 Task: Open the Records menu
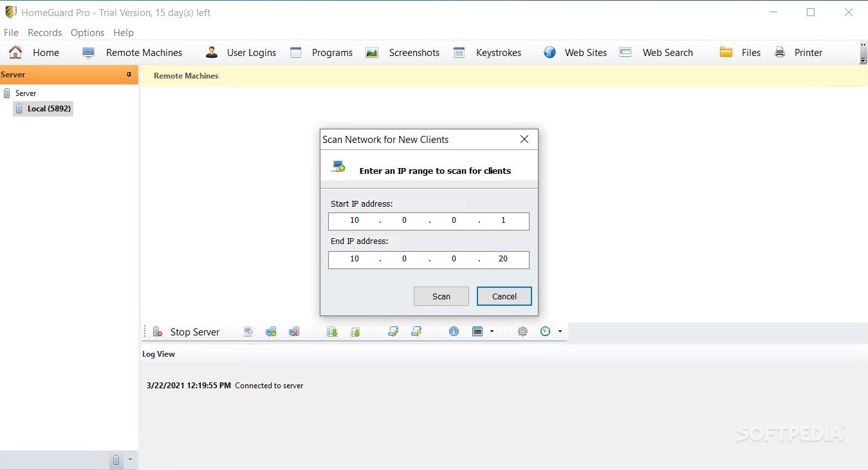44,32
